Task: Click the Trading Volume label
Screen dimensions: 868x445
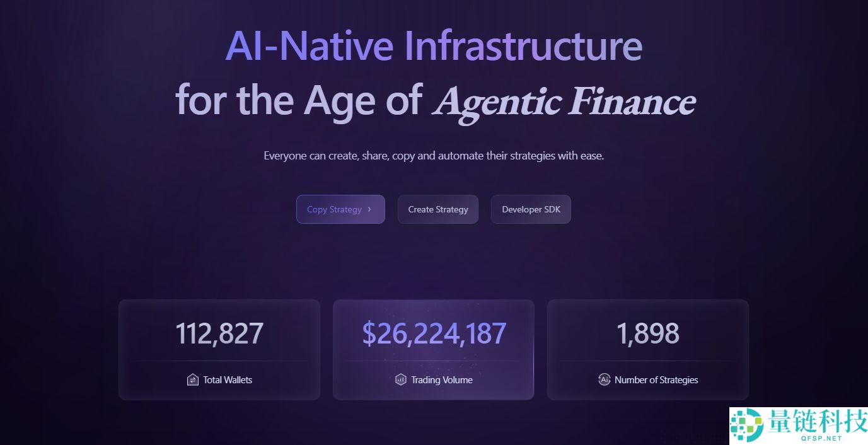Action: point(441,380)
